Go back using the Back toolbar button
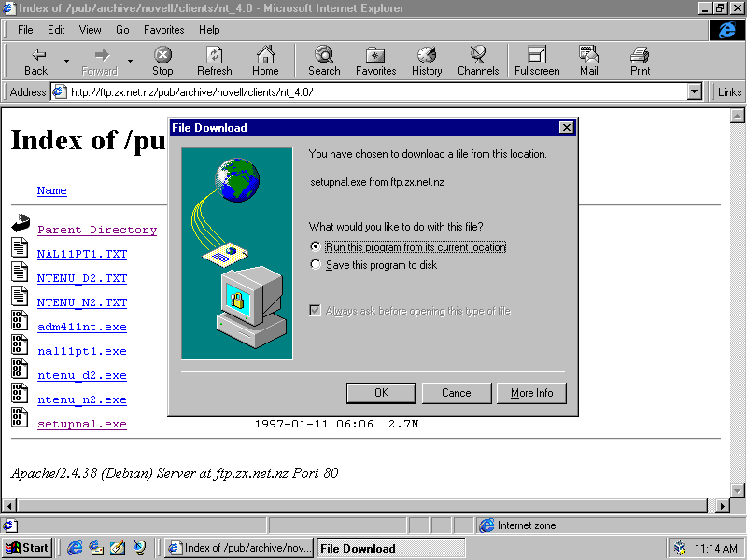The width and height of the screenshot is (747, 560). tap(35, 61)
